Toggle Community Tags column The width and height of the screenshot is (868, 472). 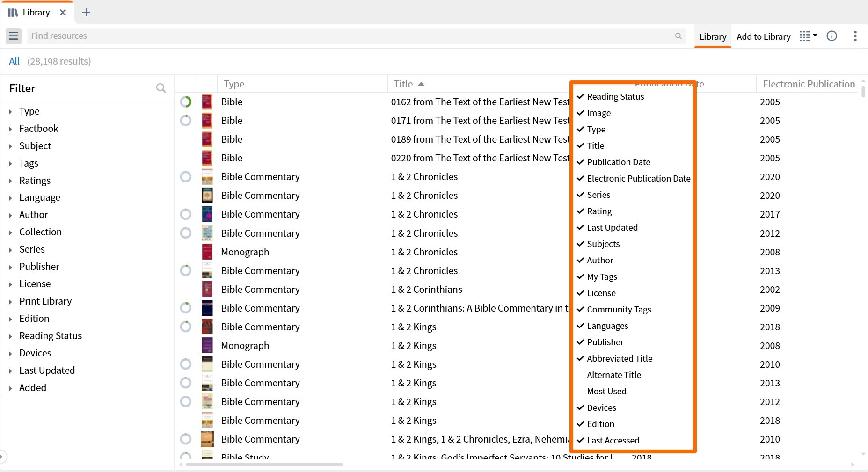tap(614, 309)
